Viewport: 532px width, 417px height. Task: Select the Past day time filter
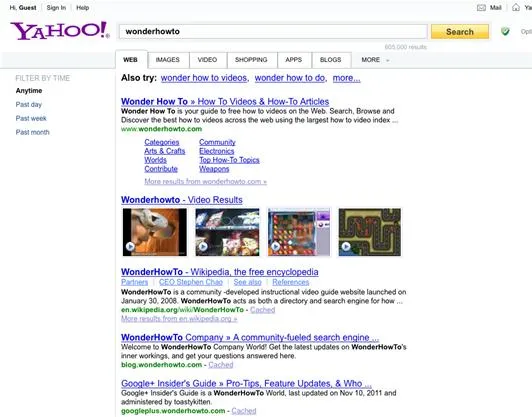point(28,105)
